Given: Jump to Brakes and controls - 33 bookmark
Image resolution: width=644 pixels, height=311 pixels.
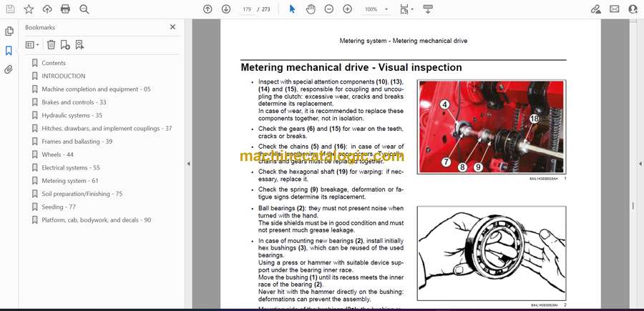Looking at the screenshot, I should [74, 102].
